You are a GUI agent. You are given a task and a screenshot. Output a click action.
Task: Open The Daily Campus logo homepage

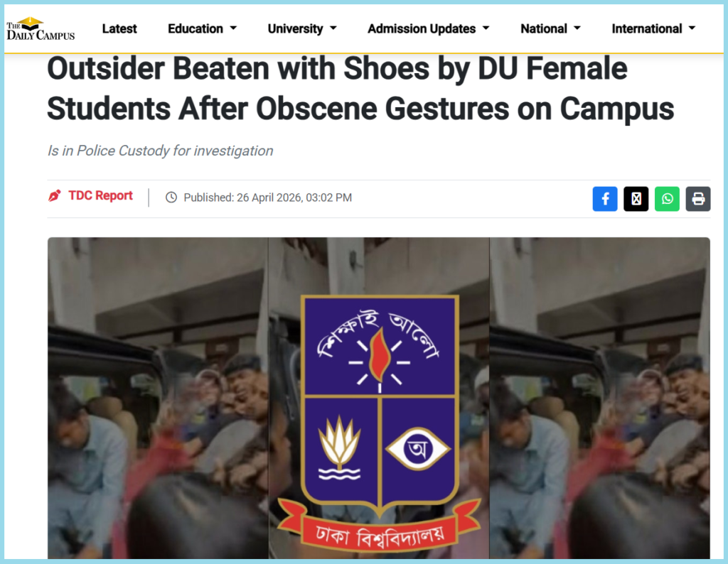tap(41, 28)
